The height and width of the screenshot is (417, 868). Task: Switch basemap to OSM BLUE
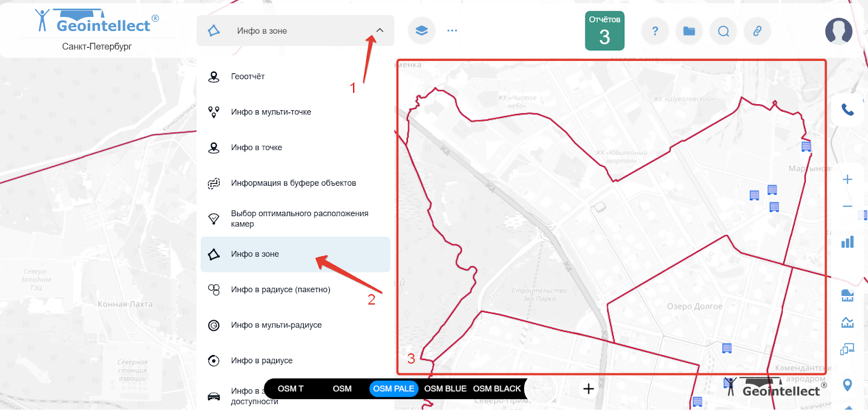point(445,389)
